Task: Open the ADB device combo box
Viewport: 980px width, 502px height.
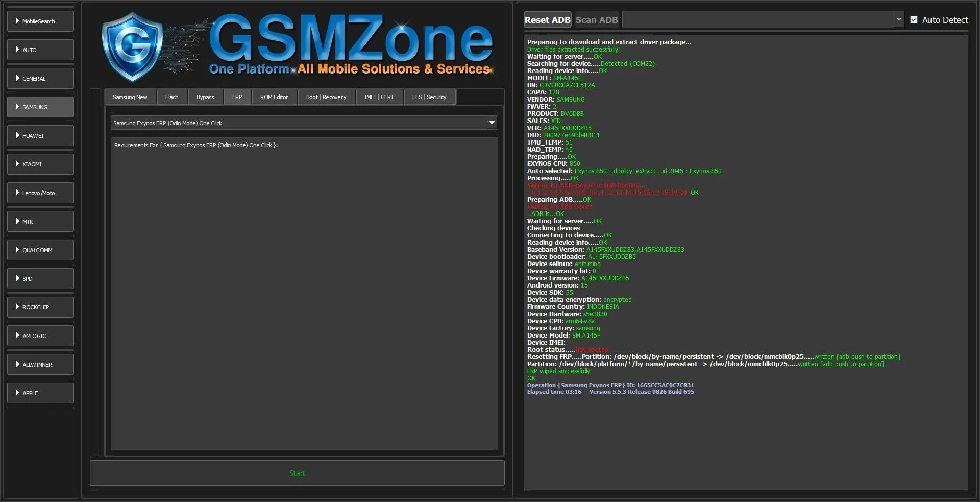Action: [763, 20]
